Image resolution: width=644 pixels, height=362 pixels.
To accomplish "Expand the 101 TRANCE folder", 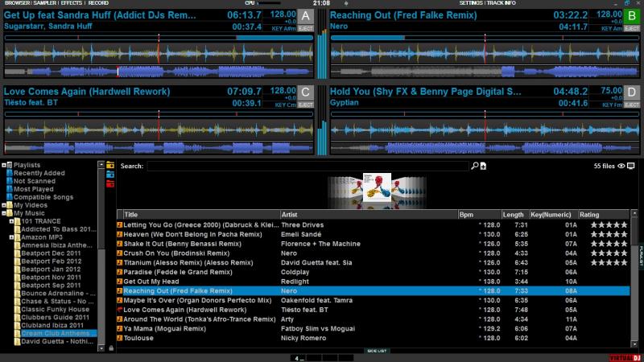I will [x=11, y=221].
